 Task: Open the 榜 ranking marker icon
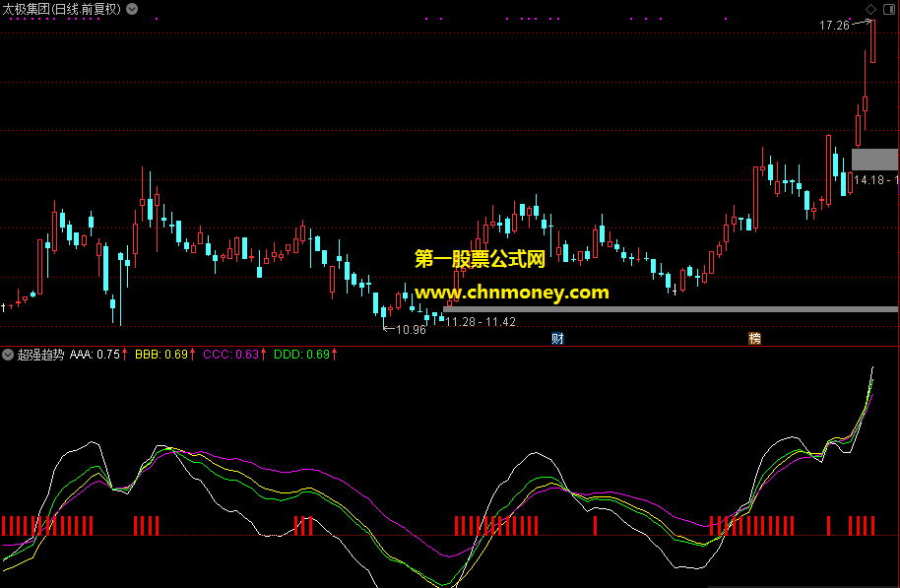point(755,338)
